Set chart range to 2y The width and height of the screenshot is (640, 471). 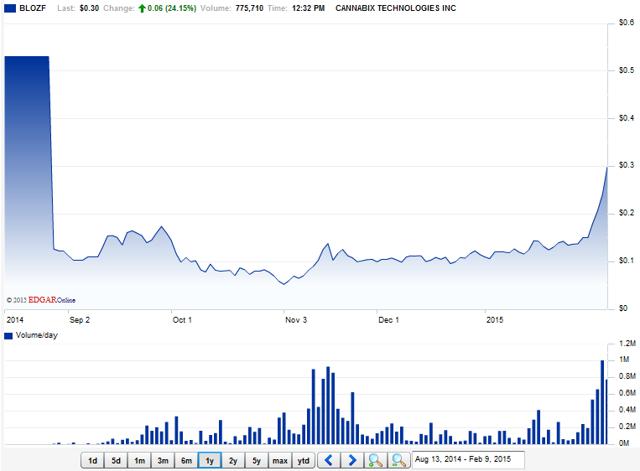click(233, 460)
